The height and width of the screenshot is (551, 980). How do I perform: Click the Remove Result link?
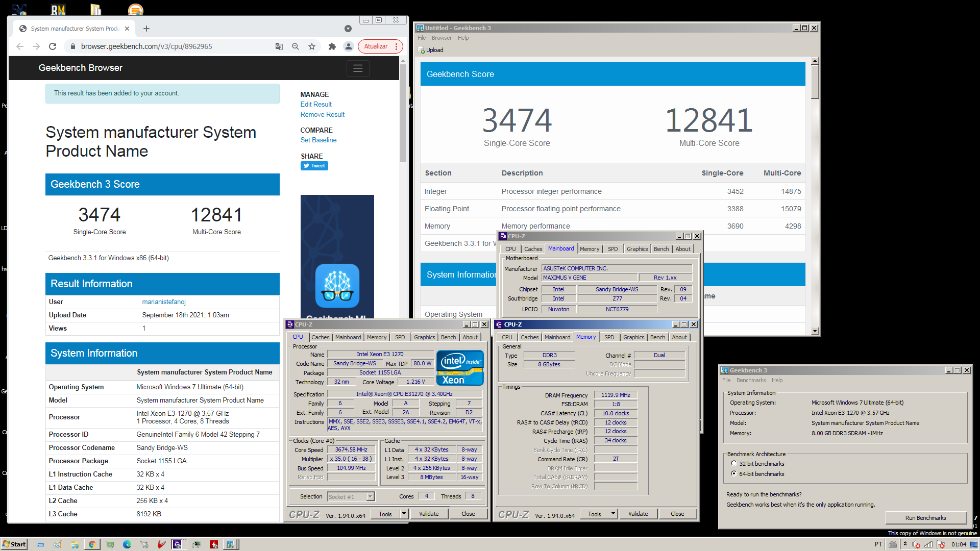323,114
